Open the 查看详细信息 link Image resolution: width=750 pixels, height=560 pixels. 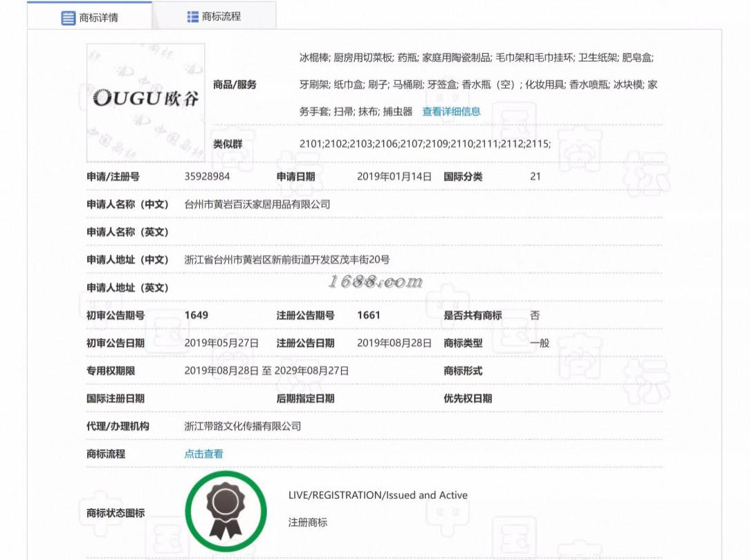(451, 112)
